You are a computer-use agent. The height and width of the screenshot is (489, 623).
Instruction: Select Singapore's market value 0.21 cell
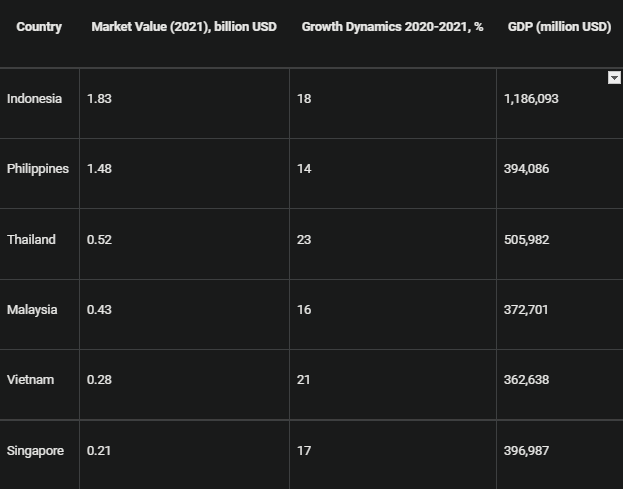[x=99, y=451]
